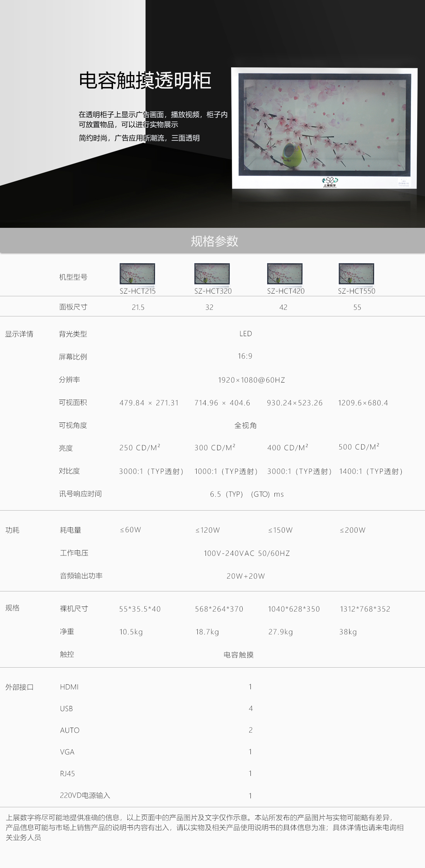
Task: Click the HDMI interface row label
Action: (69, 687)
